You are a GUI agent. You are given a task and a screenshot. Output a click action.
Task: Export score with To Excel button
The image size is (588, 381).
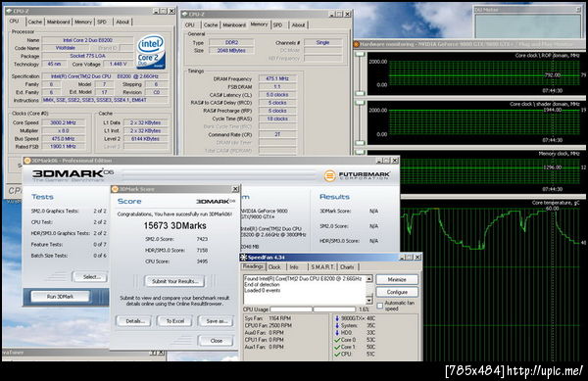(174, 321)
